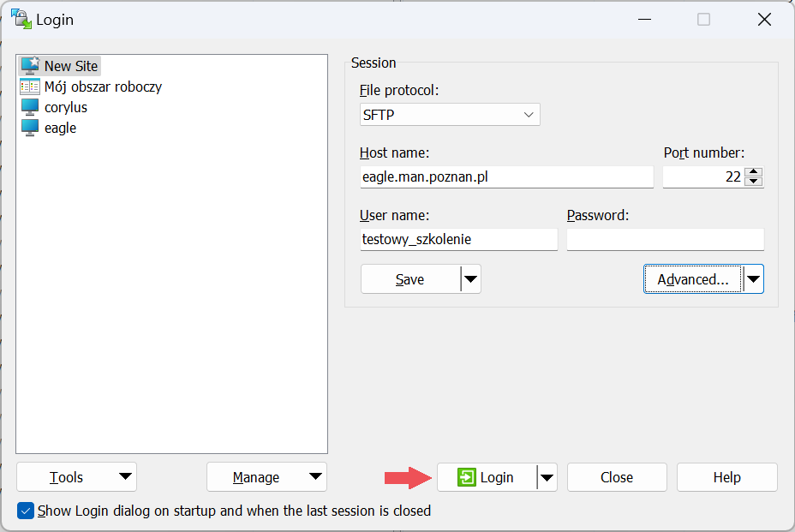The width and height of the screenshot is (795, 532).
Task: Click the Host name text field
Action: tap(506, 177)
